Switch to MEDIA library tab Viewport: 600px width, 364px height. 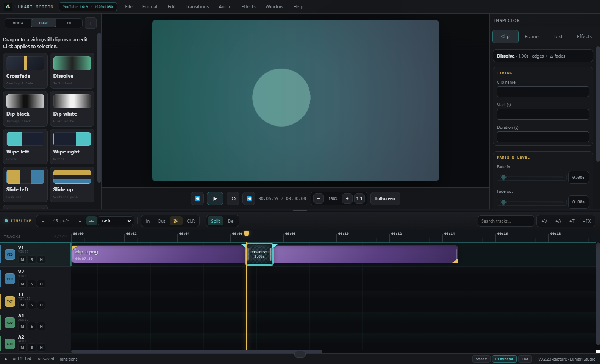click(18, 23)
